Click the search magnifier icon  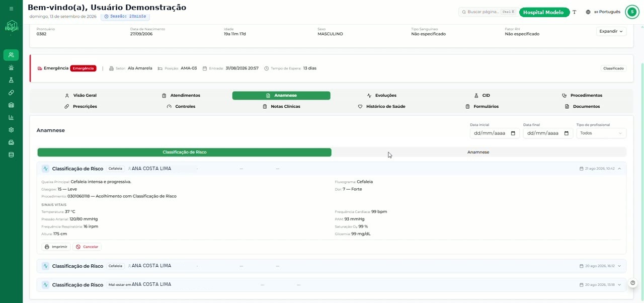pyautogui.click(x=463, y=12)
